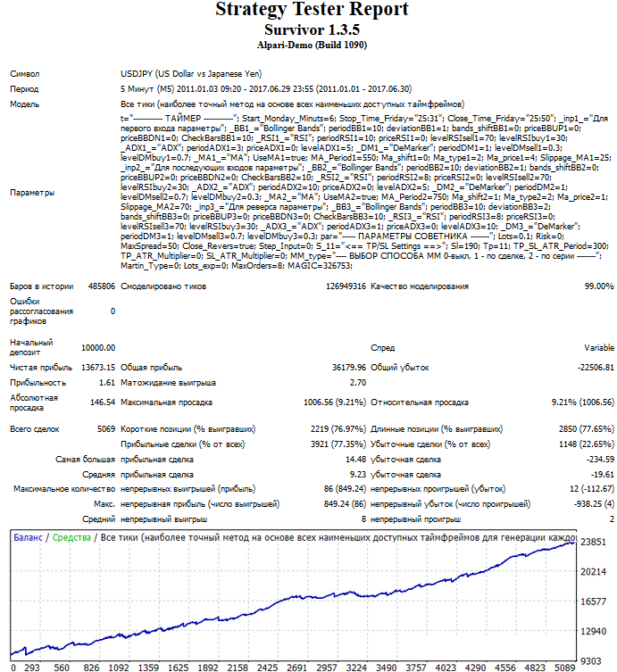
Task: Select the spread value 'Variable'
Action: (599, 348)
